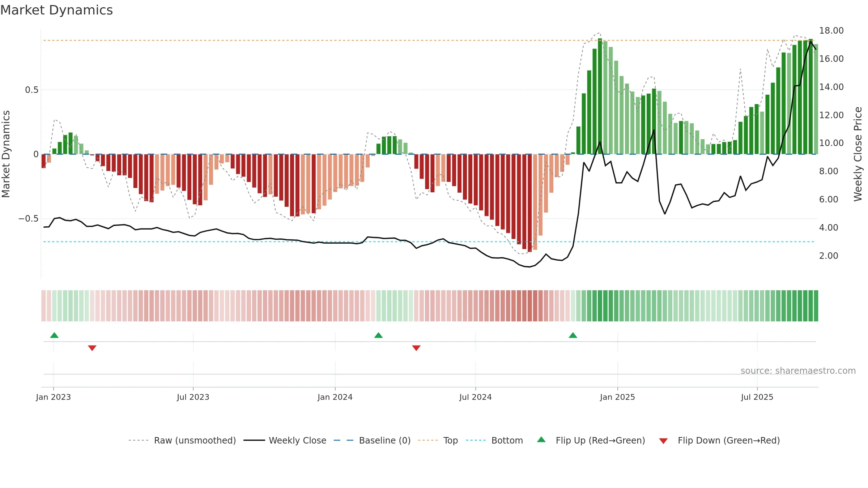Click the Jul 2023 axis label
The image size is (868, 488).
point(193,397)
